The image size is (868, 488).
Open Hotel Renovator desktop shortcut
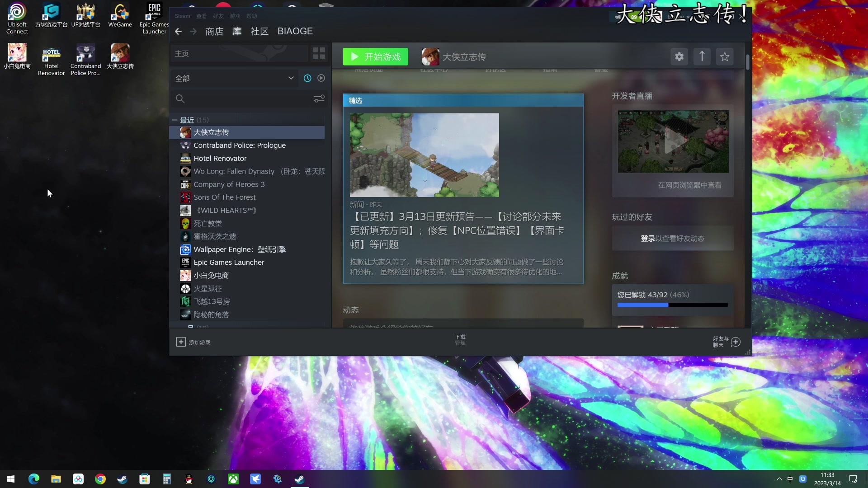coord(52,60)
